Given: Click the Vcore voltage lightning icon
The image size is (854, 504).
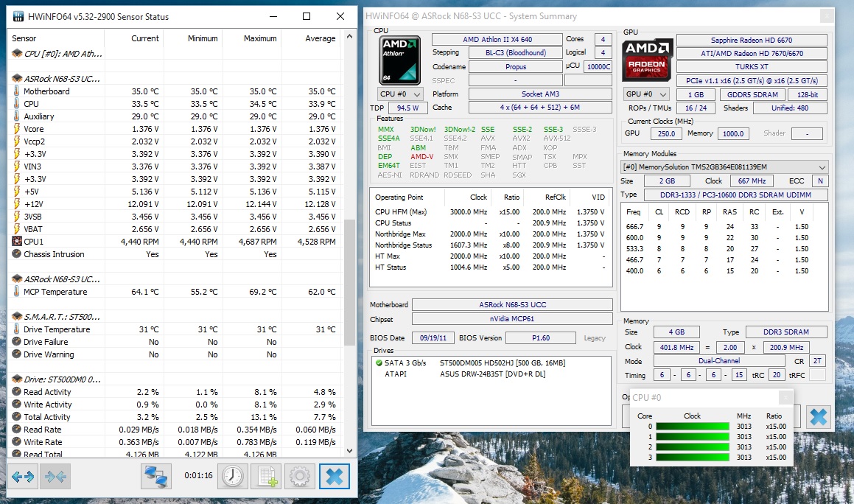Looking at the screenshot, I should click(x=16, y=129).
